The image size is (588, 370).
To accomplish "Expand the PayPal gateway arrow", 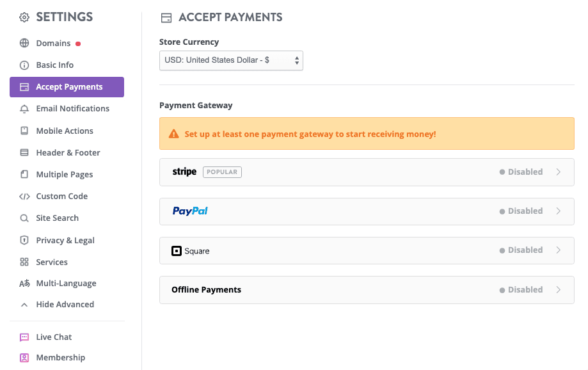I will [559, 211].
